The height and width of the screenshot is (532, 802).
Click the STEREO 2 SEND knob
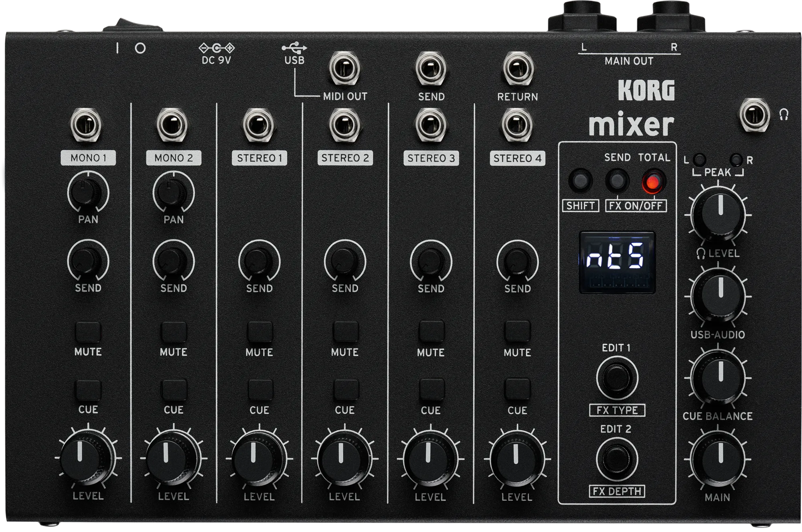click(x=345, y=261)
